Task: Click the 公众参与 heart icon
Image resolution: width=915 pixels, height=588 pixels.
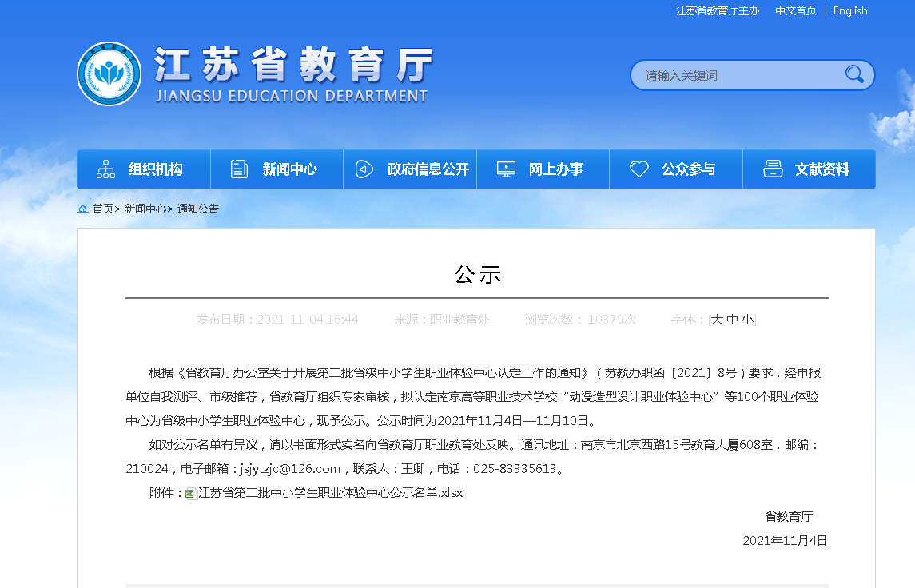Action: point(639,169)
